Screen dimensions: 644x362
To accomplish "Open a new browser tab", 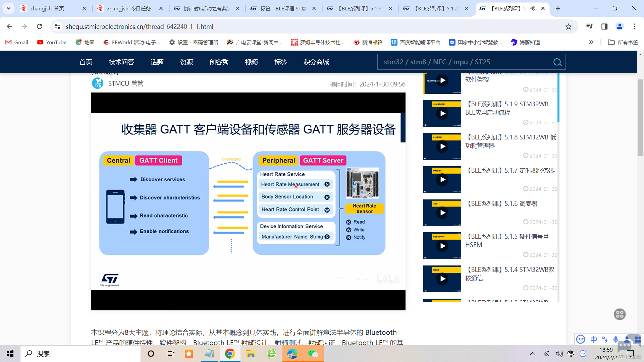I will 558,8.
